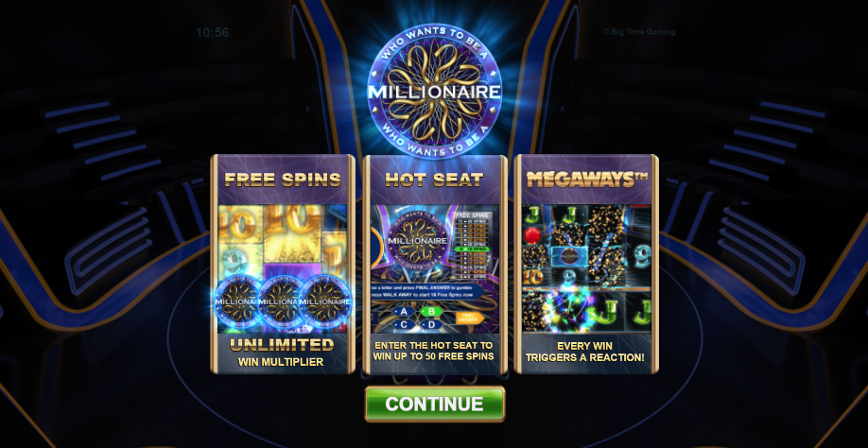Click the leftmost Millionaire scatter in Free Spins card

coord(238,302)
